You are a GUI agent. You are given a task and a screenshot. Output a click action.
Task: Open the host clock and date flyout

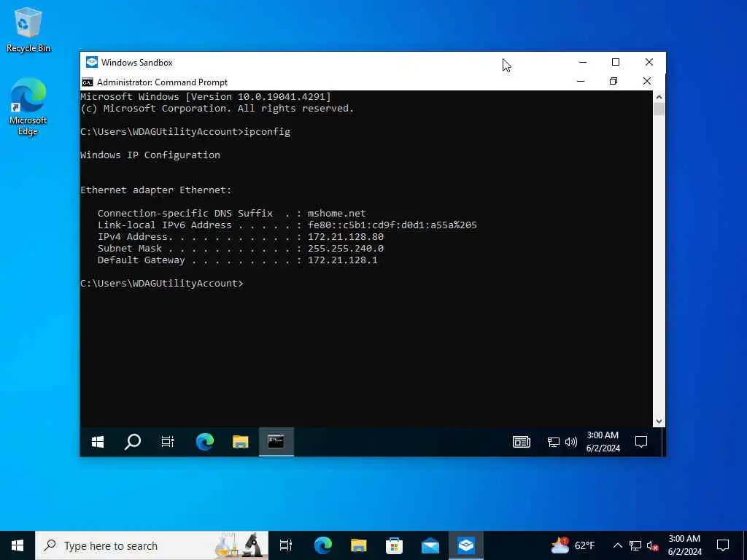tap(684, 545)
